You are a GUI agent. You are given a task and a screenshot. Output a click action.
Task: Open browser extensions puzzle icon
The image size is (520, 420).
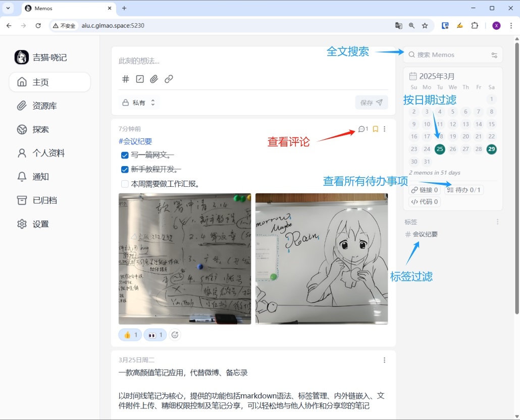[475, 26]
